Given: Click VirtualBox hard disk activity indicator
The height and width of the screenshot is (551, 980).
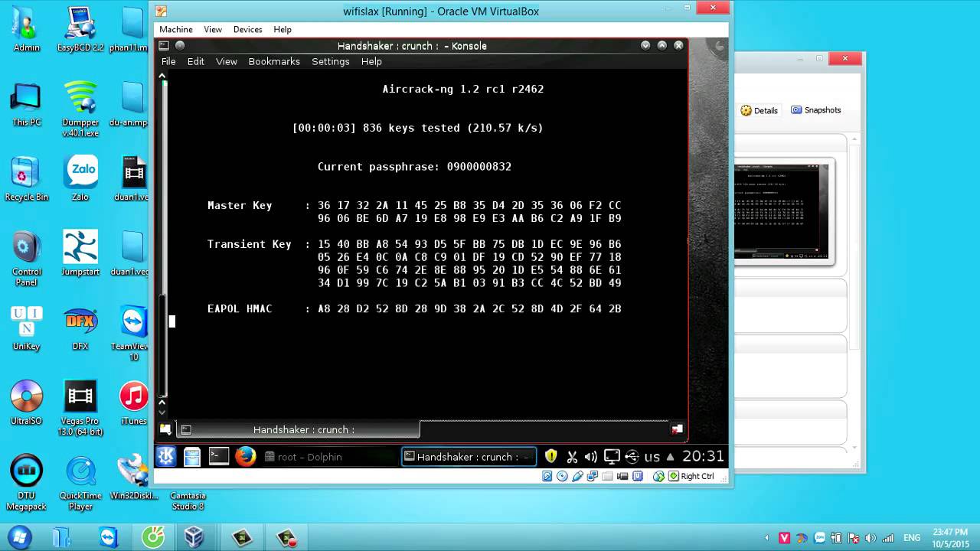Looking at the screenshot, I should click(547, 476).
